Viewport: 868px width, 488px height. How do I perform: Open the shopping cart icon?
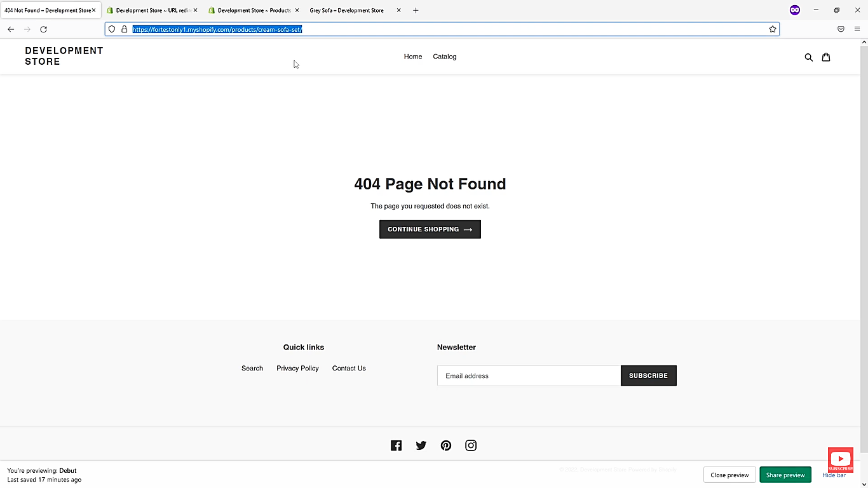[x=826, y=57]
